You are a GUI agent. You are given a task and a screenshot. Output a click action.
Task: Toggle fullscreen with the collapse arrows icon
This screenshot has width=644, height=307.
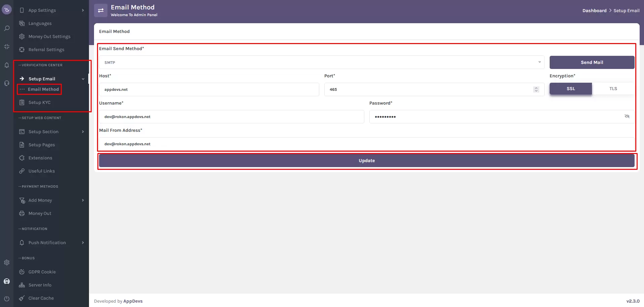pos(7,46)
